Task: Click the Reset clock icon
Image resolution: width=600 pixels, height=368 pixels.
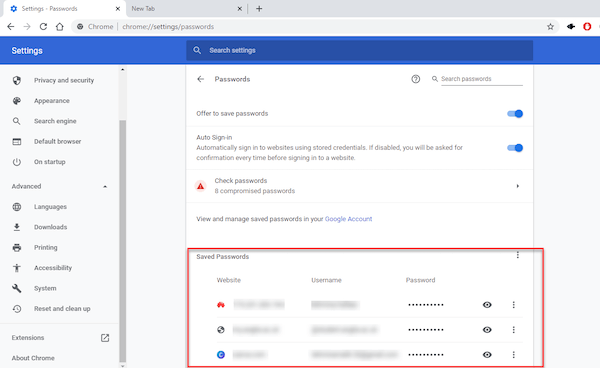Action: point(17,309)
